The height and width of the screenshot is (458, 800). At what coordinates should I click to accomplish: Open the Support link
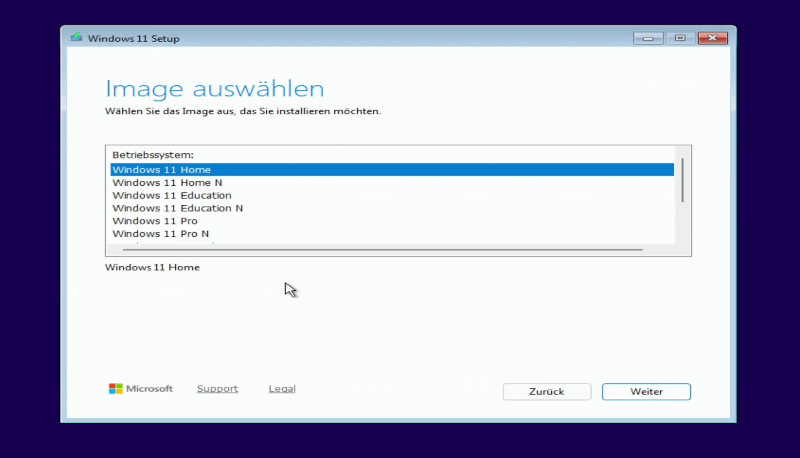(217, 389)
